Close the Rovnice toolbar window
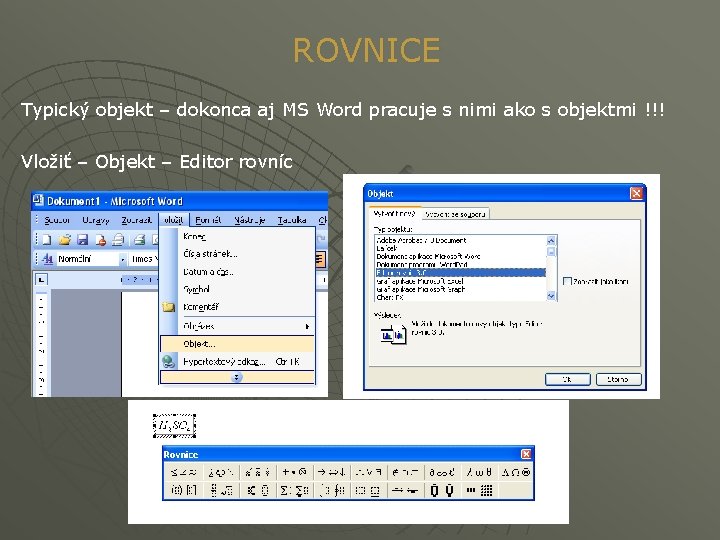The height and width of the screenshot is (540, 720). click(x=526, y=454)
